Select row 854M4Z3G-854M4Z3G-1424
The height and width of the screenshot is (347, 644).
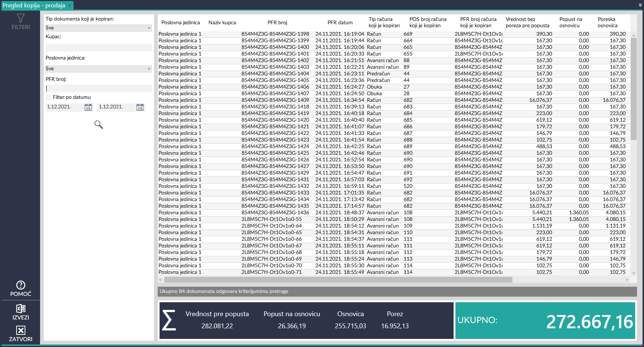tap(394, 147)
